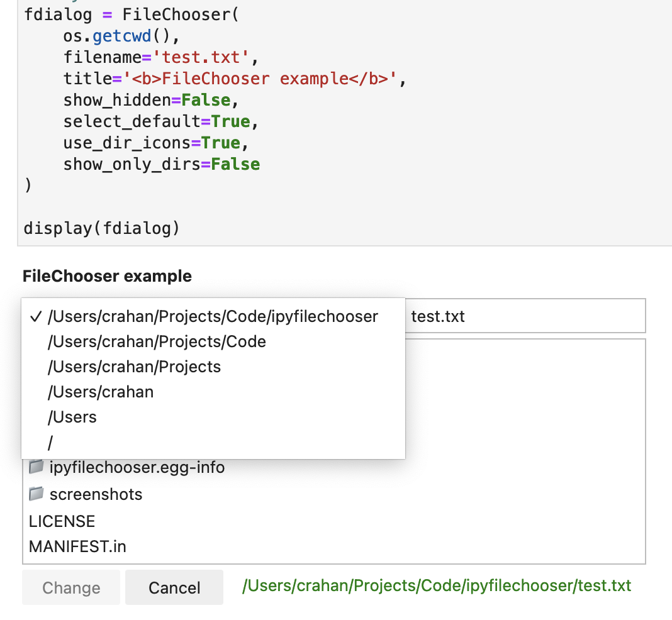Click the folder icon before ipyfilechooser.egg-info
This screenshot has width=672, height=620.
(36, 467)
